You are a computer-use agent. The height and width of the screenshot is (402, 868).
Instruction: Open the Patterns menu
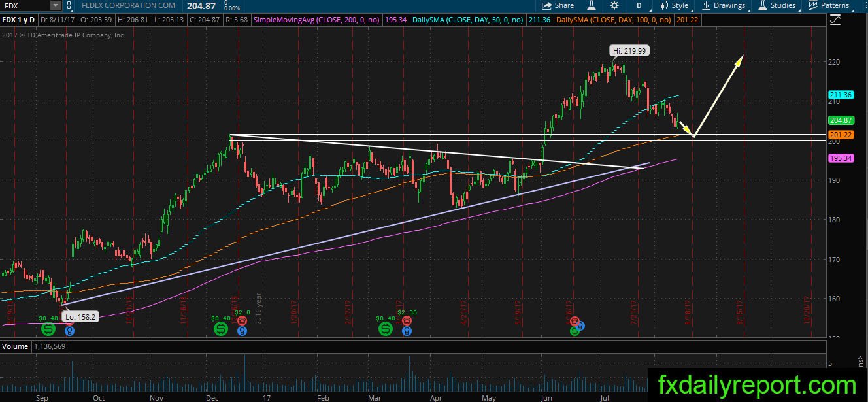[829, 5]
